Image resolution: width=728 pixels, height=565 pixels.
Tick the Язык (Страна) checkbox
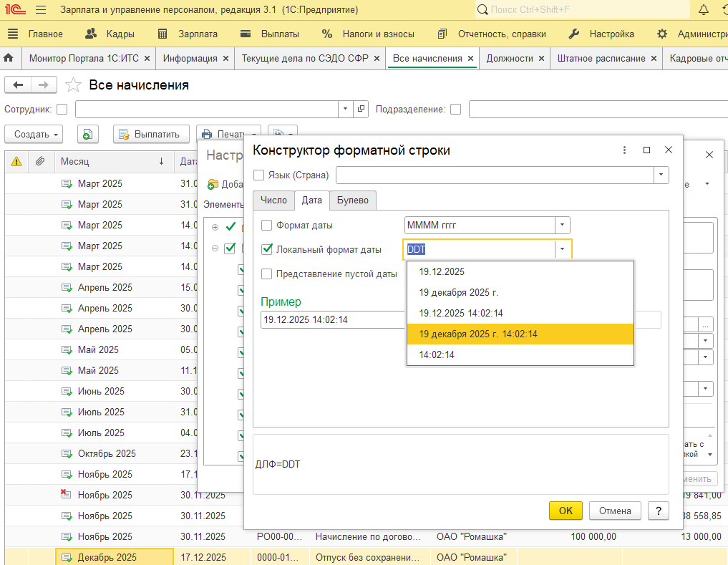tap(258, 175)
